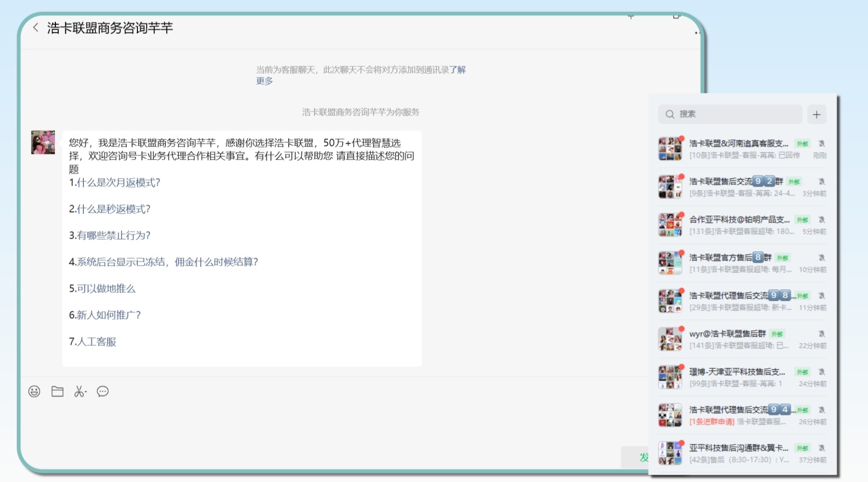Toggle mute bell on 合作亚平科技@铂明产品支 chat
Viewport: 868px width, 482px height.
point(822,220)
